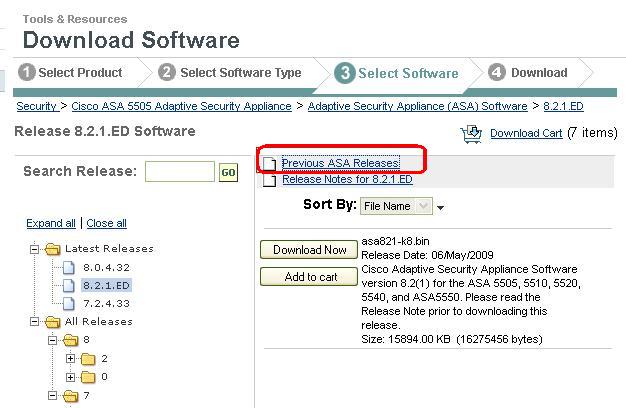Click the All Releases folder icon
The height and width of the screenshot is (408, 626).
pos(52,322)
